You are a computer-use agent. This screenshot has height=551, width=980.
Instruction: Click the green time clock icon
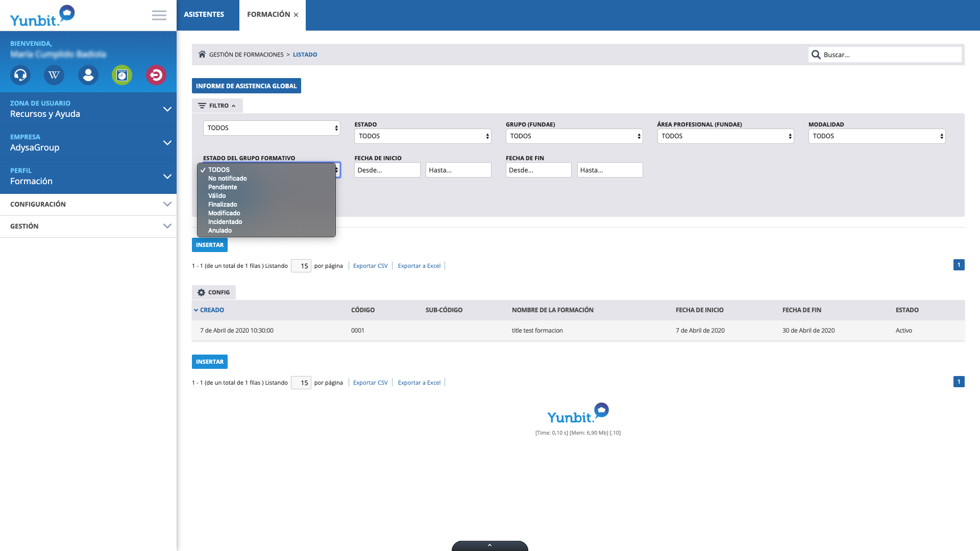click(122, 76)
